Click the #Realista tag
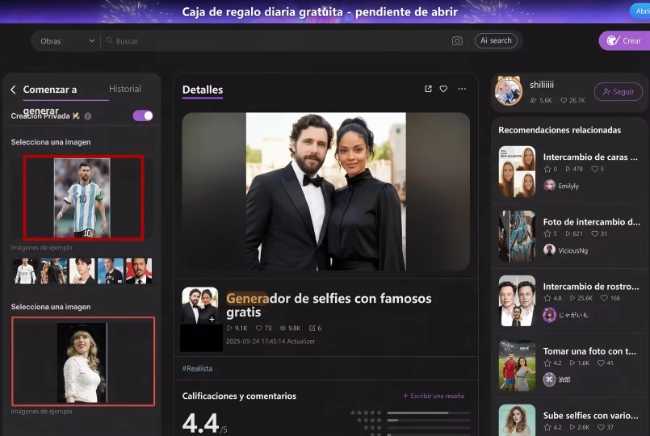650x436 pixels. click(197, 368)
